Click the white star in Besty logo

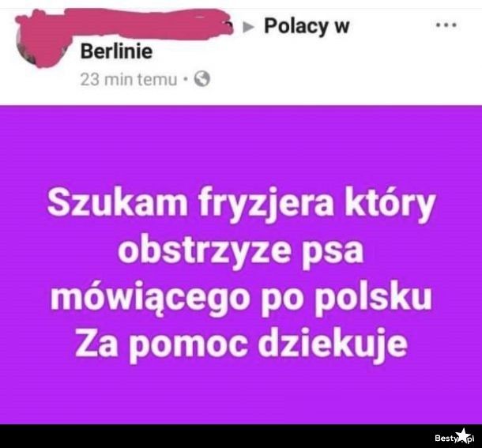tap(462, 437)
